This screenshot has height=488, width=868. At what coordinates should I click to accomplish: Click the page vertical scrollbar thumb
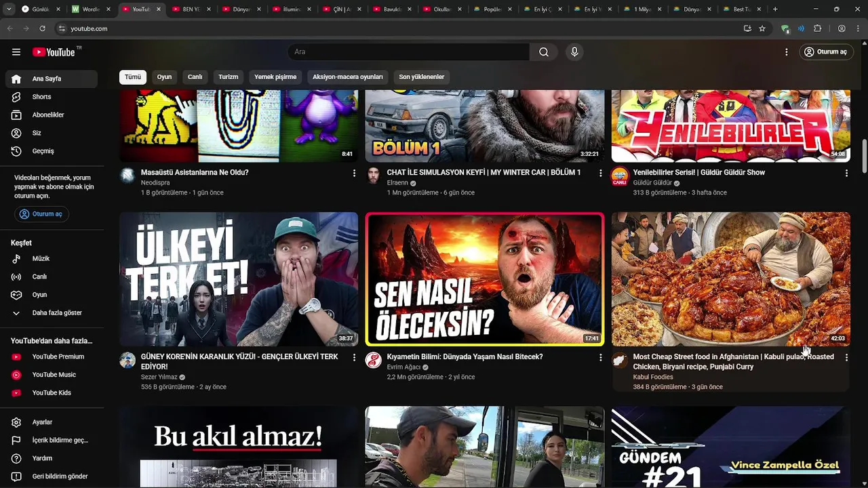coord(864,157)
